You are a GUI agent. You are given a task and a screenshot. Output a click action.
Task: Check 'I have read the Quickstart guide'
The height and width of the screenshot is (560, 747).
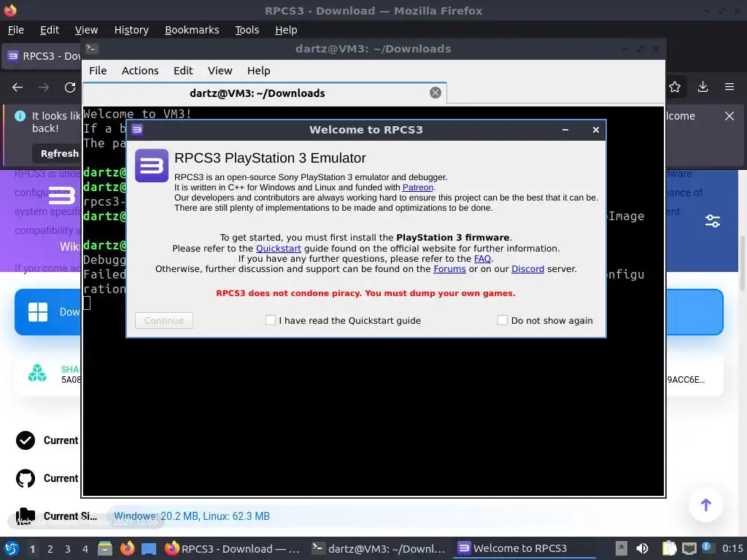pyautogui.click(x=270, y=321)
